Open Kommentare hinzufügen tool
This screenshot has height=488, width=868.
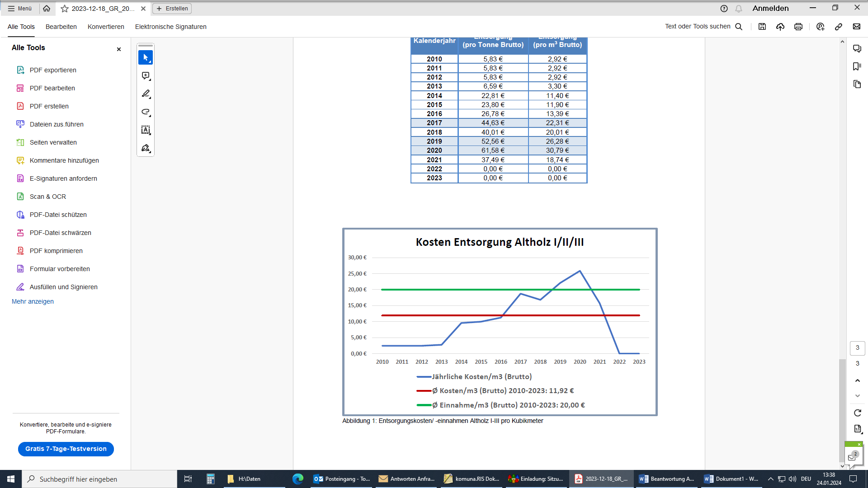[64, 160]
